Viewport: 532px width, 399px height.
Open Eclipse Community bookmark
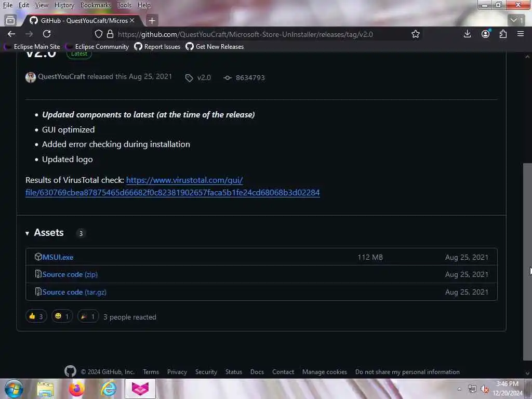[97, 46]
